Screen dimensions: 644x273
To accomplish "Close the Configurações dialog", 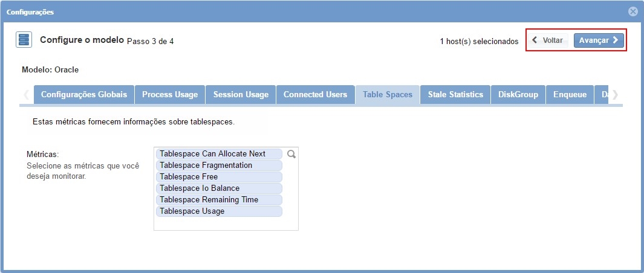I will click(x=633, y=11).
